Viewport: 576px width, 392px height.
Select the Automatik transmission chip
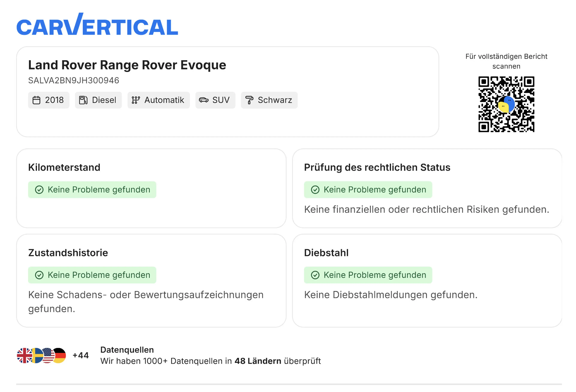click(159, 100)
